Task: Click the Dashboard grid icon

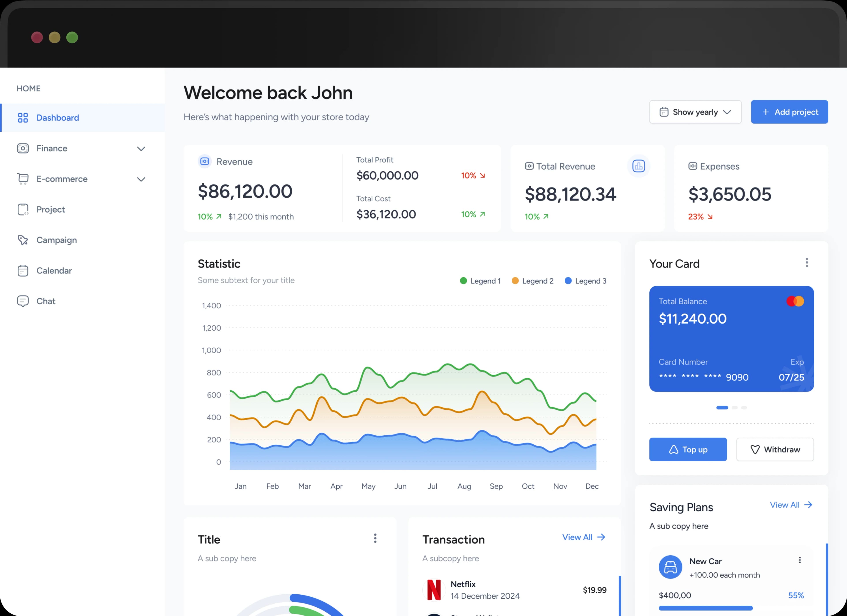Action: (23, 118)
